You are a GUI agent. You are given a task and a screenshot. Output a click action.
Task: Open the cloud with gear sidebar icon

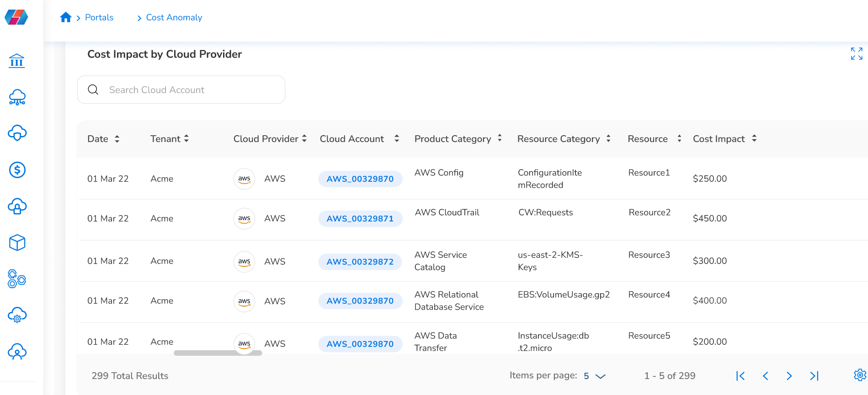click(x=17, y=315)
